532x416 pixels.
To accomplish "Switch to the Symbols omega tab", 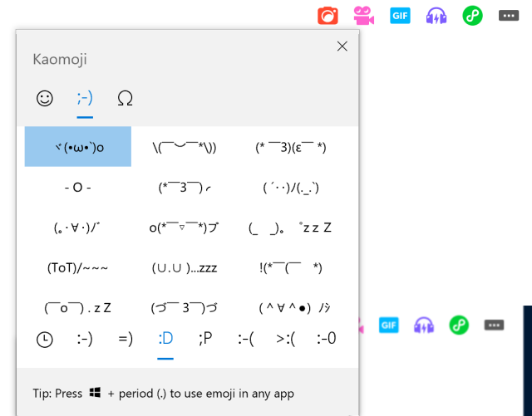I will 125,99.
